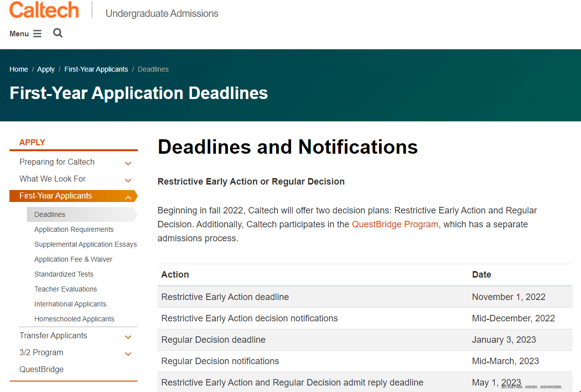Image resolution: width=581 pixels, height=392 pixels.
Task: Click Regular Decision notifications row label
Action: [220, 361]
